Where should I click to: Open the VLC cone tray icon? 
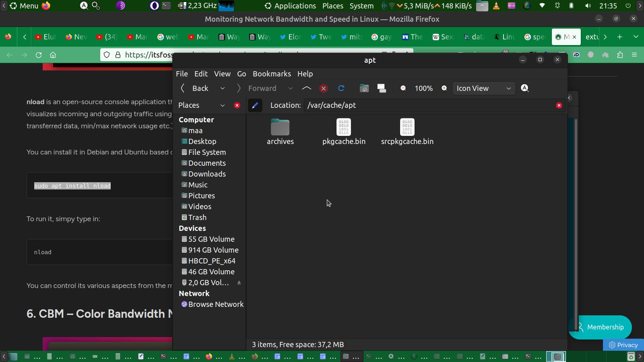[x=496, y=6]
